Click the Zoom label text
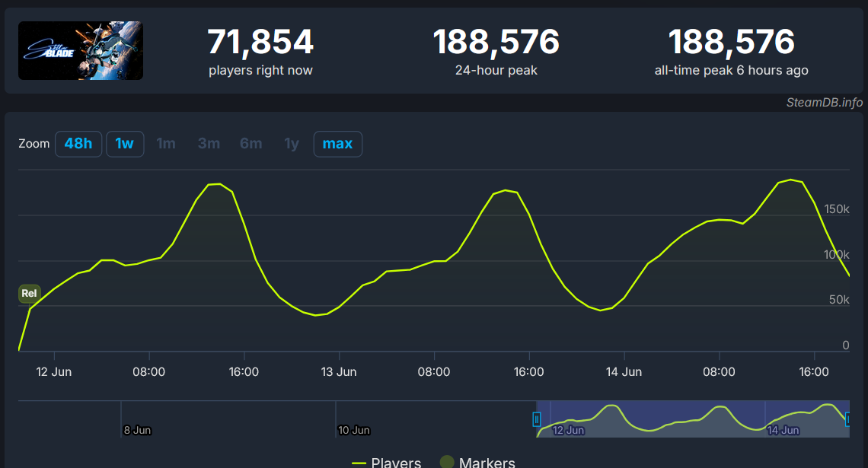The height and width of the screenshot is (468, 868). tap(34, 144)
